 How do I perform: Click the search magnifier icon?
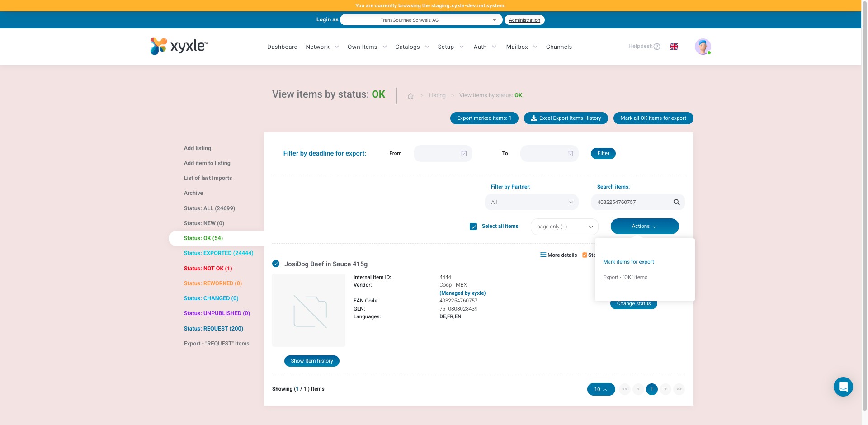[676, 202]
